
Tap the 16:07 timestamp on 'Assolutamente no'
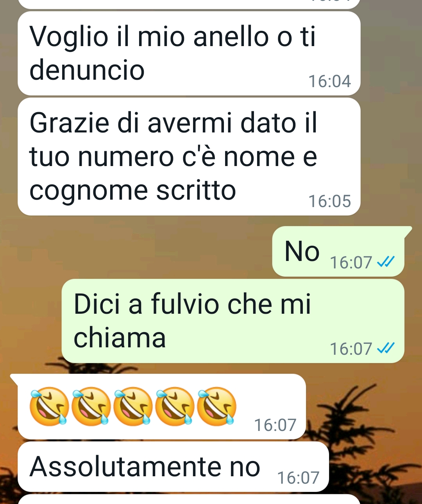(x=299, y=478)
